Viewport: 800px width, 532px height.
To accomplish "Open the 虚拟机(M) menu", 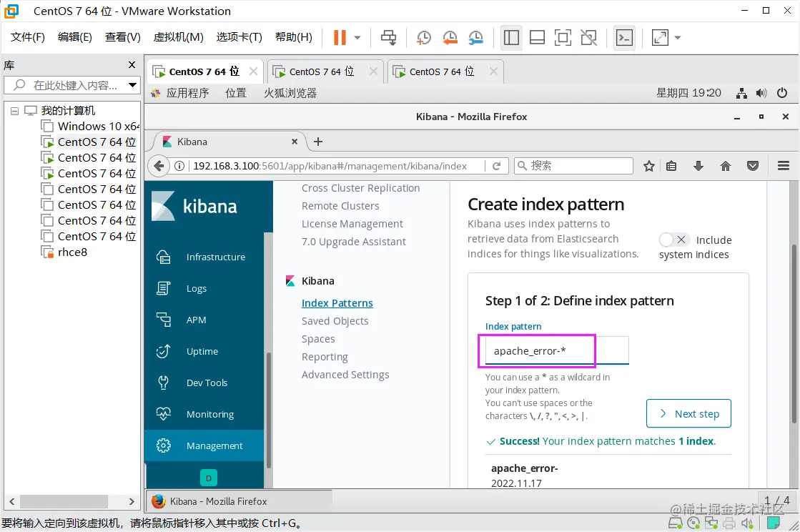I will coord(178,37).
